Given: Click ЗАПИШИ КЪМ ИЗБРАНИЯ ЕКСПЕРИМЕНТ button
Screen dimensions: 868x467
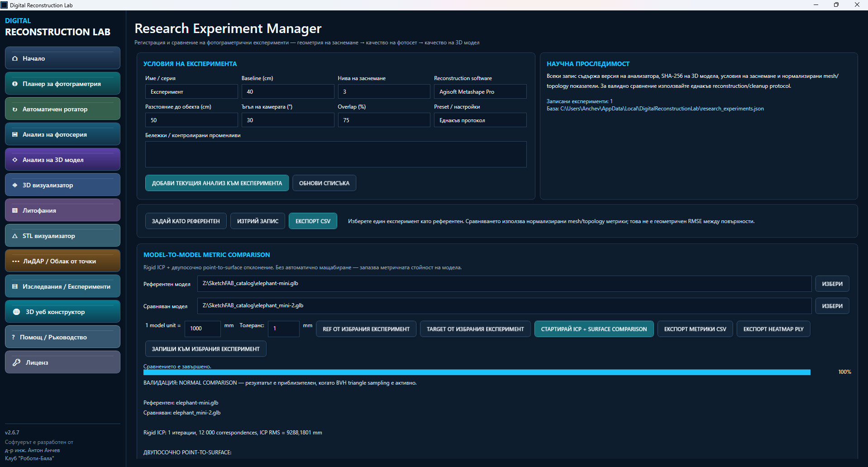Looking at the screenshot, I should click(x=205, y=349).
